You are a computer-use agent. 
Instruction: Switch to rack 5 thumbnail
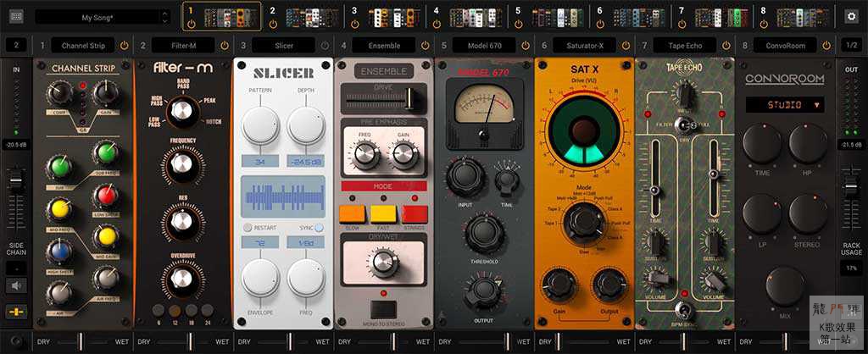[558, 18]
